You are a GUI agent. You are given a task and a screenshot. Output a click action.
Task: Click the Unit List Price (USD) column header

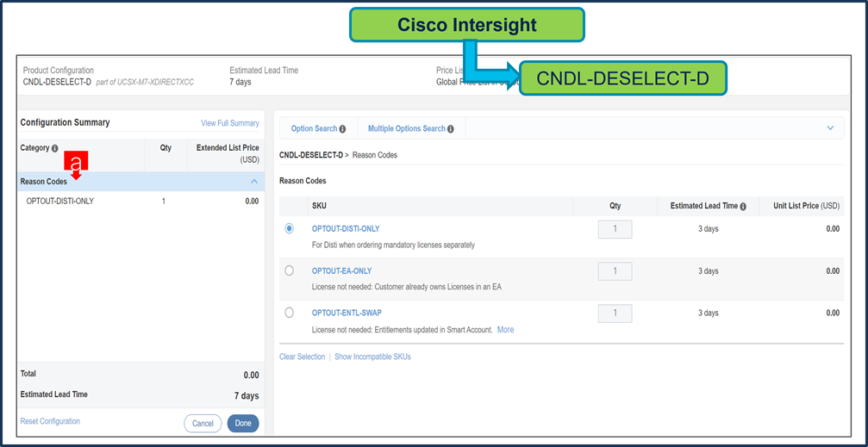[x=806, y=206]
